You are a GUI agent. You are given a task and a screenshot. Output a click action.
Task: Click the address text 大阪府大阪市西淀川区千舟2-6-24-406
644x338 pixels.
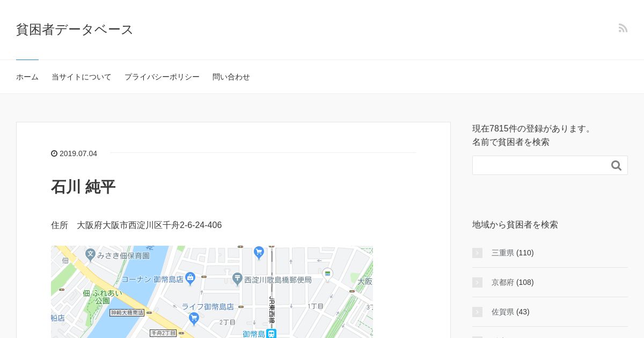pos(149,225)
